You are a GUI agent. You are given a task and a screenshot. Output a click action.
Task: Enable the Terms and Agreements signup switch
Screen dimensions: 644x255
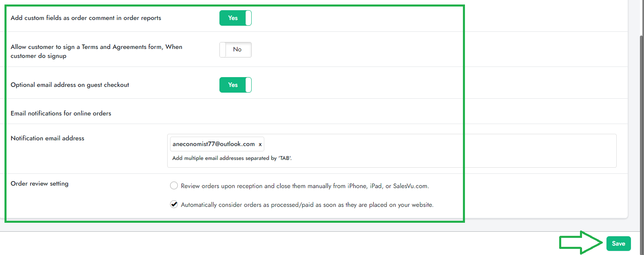tap(235, 50)
